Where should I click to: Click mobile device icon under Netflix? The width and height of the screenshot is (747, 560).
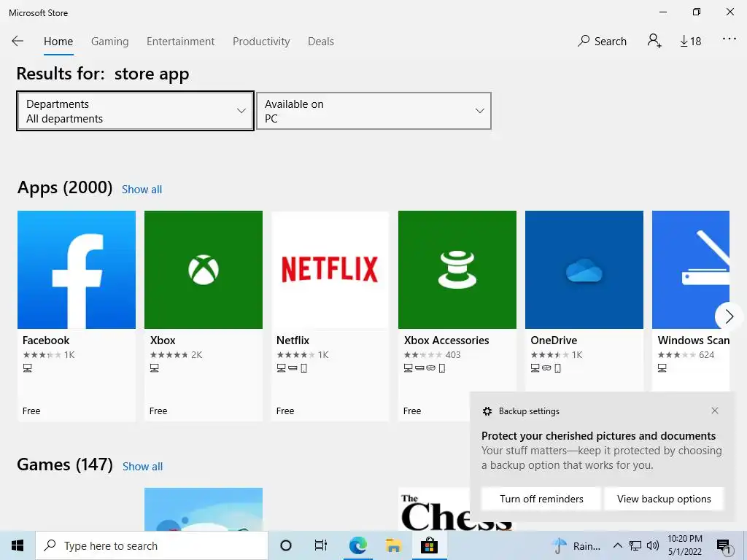(x=304, y=368)
